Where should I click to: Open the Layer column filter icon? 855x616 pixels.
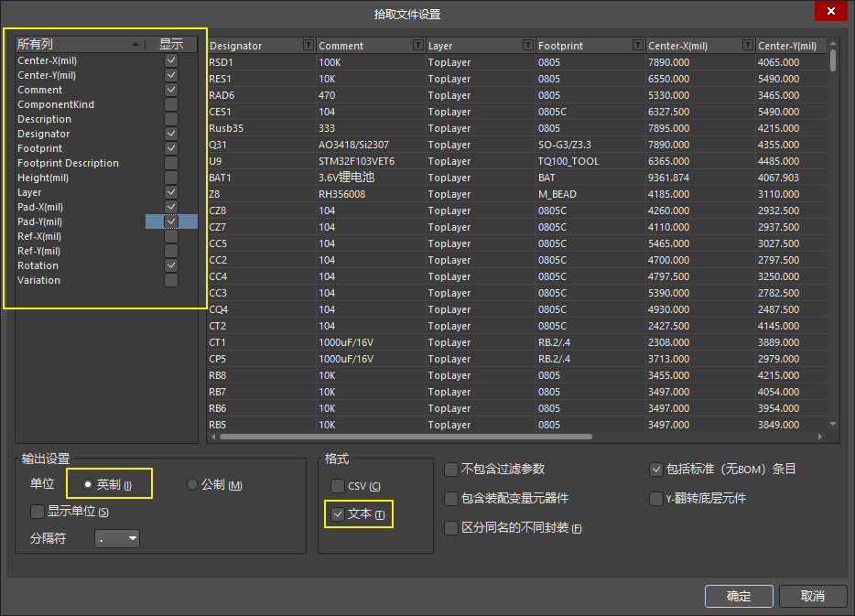(527, 46)
